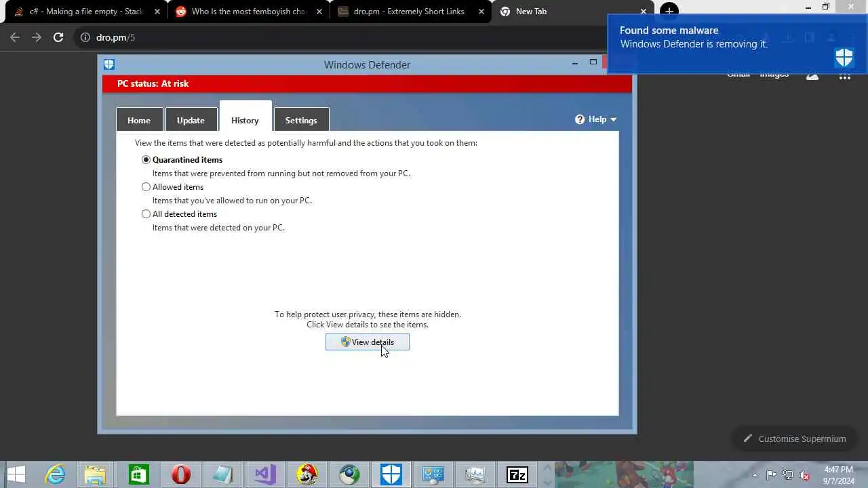The image size is (868, 488).
Task: Close the Reddit browser tab
Action: pos(319,12)
